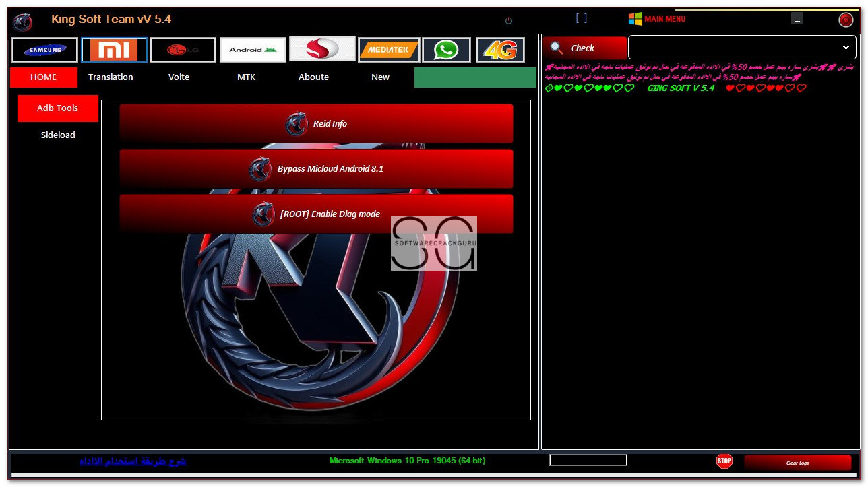
Task: Open the LG brand section
Action: [183, 50]
